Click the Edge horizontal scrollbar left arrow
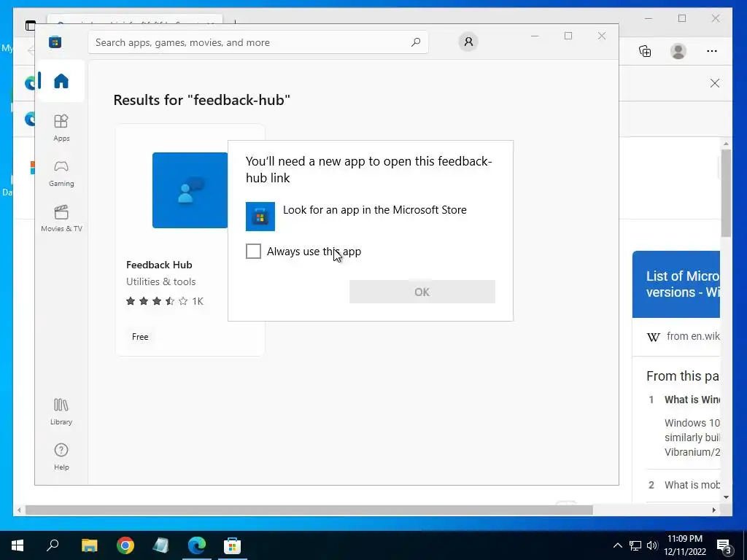Screen dimensions: 747x560 coord(19,510)
